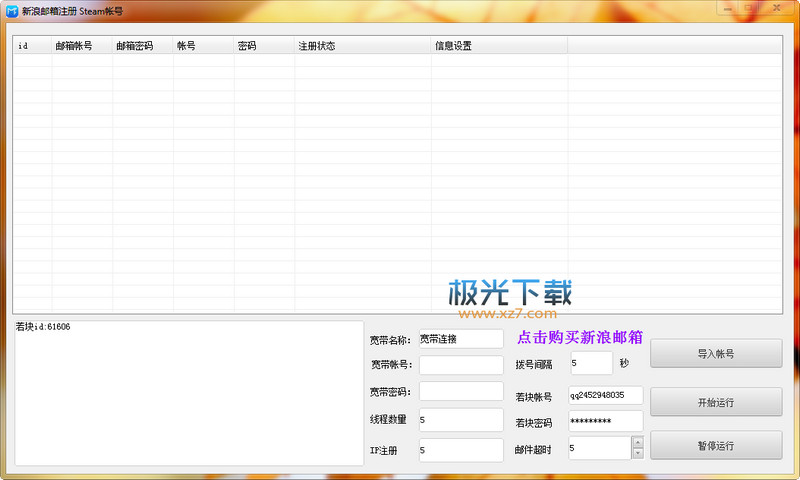Open the 点击购买新浪邮箱 link
Viewport: 800px width, 480px height.
(x=579, y=337)
